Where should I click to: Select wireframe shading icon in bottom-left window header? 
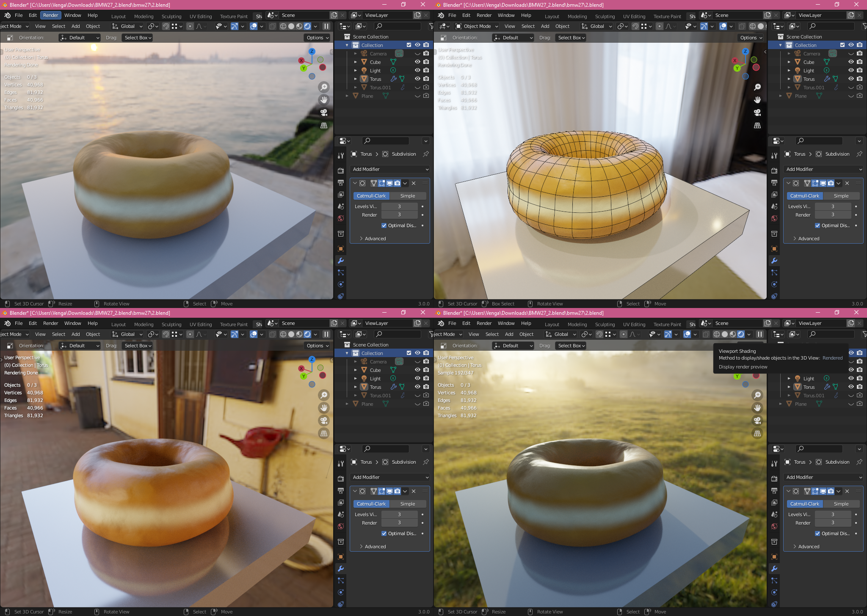(x=283, y=334)
